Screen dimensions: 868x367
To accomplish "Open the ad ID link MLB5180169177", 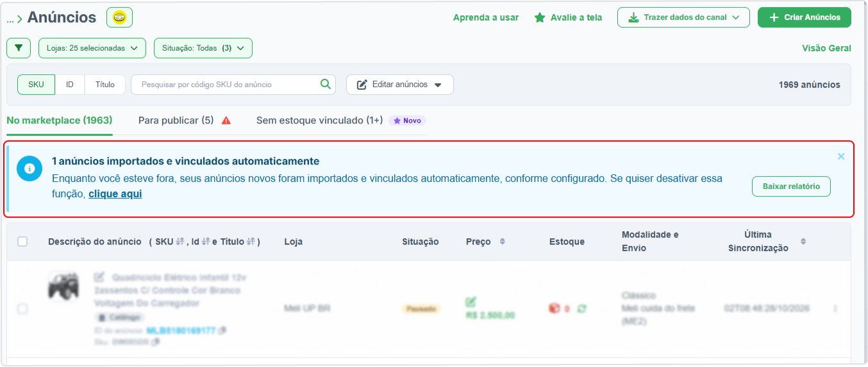I will click(181, 330).
